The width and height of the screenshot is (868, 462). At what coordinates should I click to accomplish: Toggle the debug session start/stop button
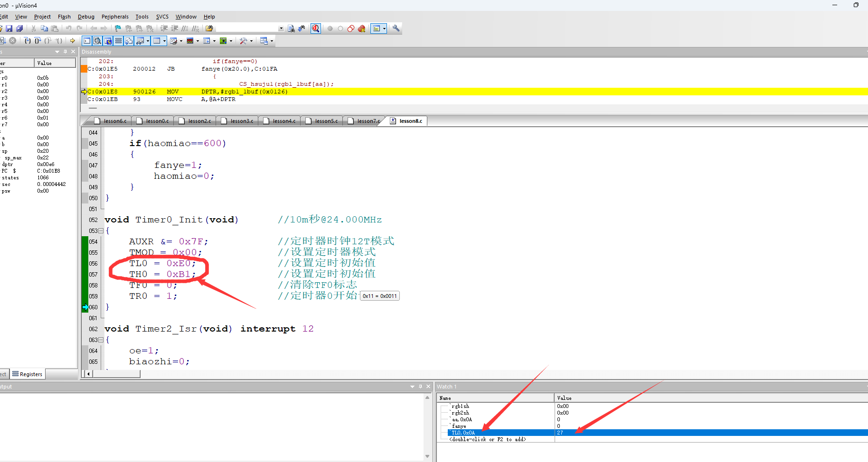click(316, 28)
